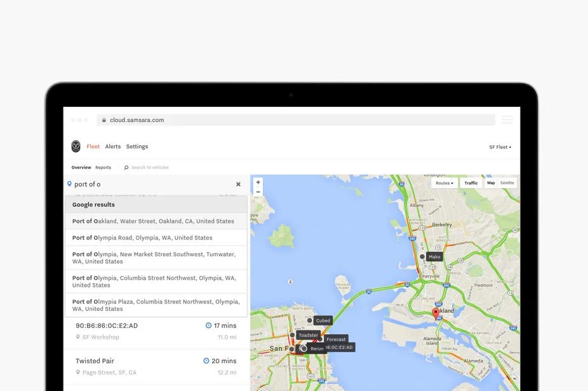588x391 pixels.
Task: Click the cloud.samsara.com address bar
Action: [295, 120]
